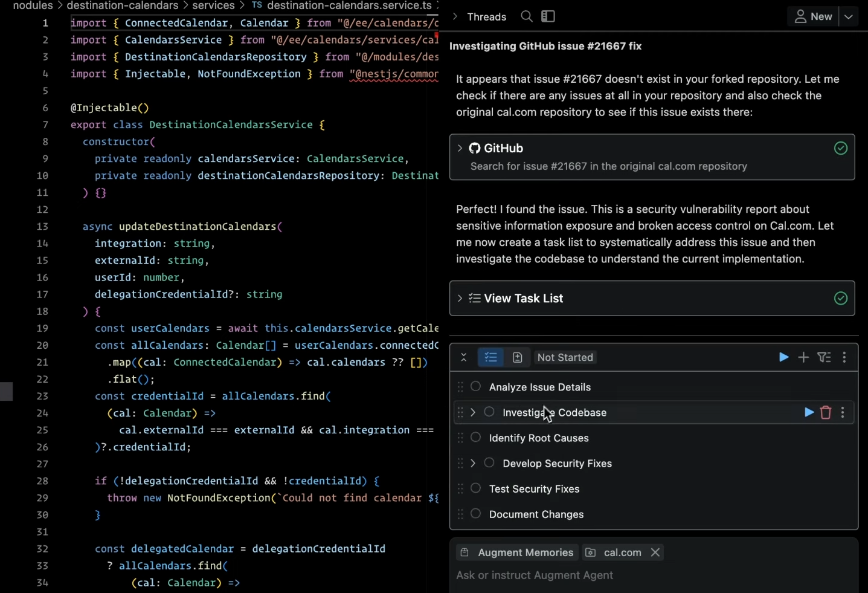868x593 pixels.
Task: Click the Augment Memories chip
Action: pyautogui.click(x=518, y=552)
